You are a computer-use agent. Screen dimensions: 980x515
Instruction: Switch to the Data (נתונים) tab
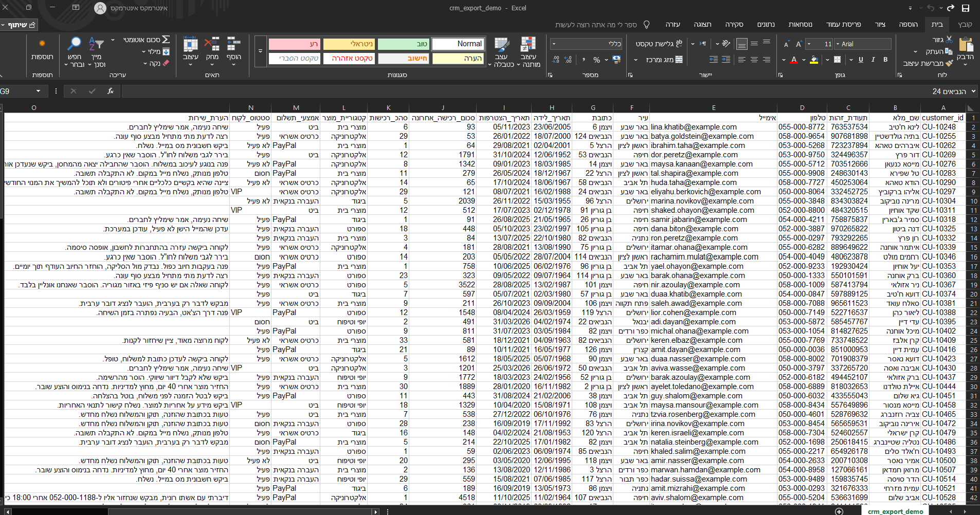tap(766, 24)
